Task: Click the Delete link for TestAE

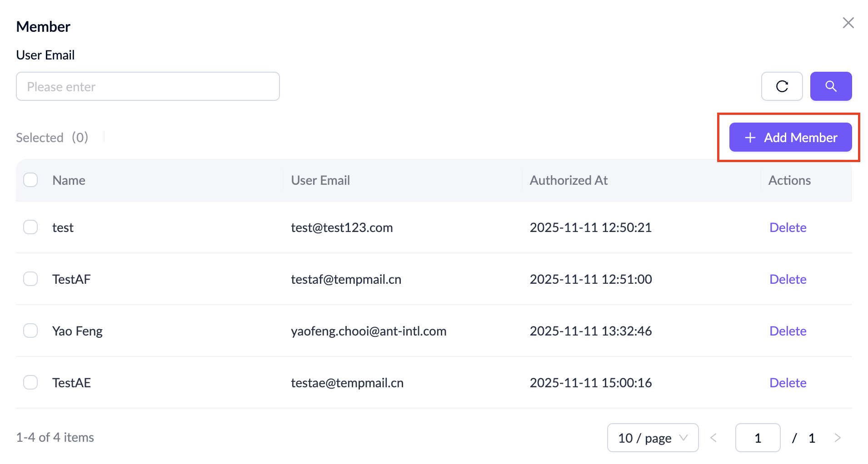Action: pyautogui.click(x=788, y=382)
